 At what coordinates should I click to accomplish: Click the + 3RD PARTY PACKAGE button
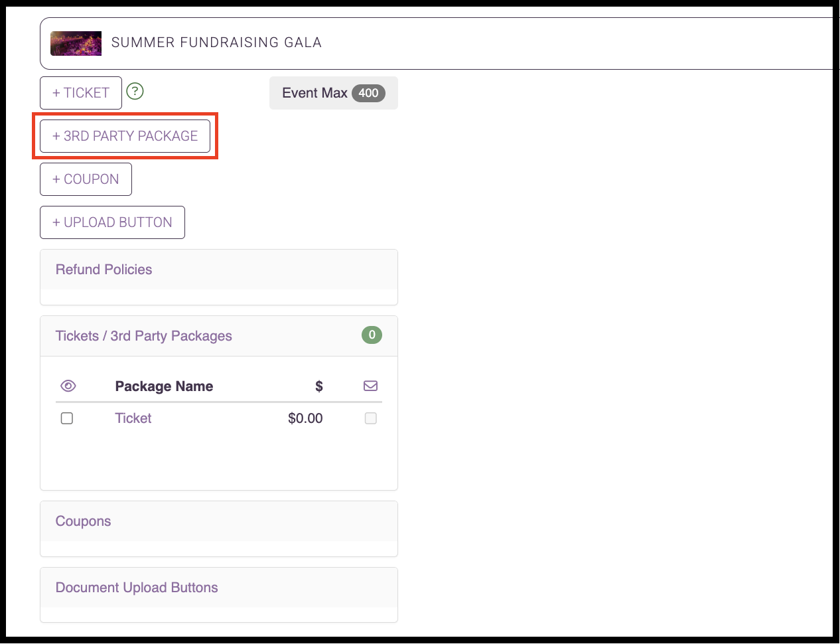point(125,136)
